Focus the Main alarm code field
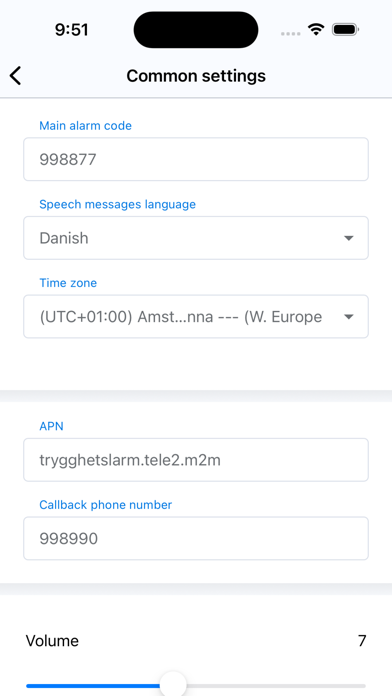 point(196,159)
